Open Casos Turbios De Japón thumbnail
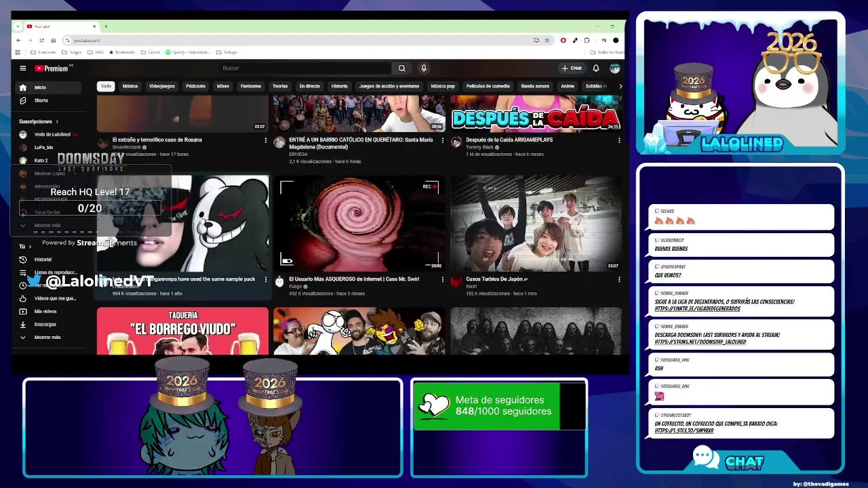The height and width of the screenshot is (488, 868). [x=536, y=224]
